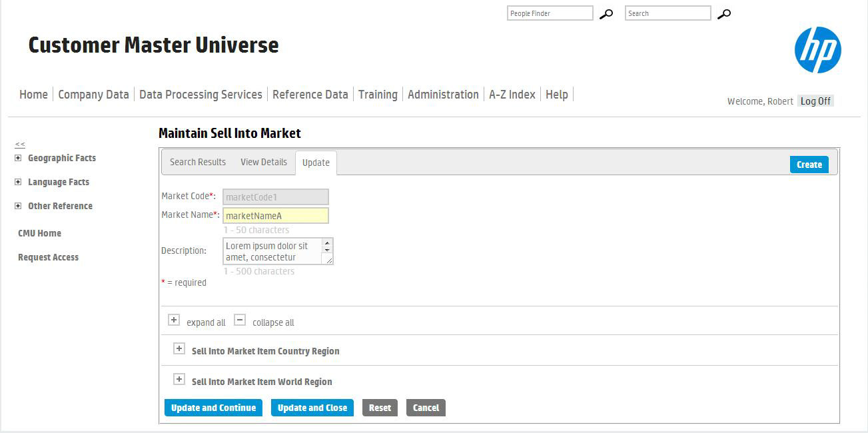Click Sell Into Market Item World Region label
868x433 pixels.
tap(262, 382)
